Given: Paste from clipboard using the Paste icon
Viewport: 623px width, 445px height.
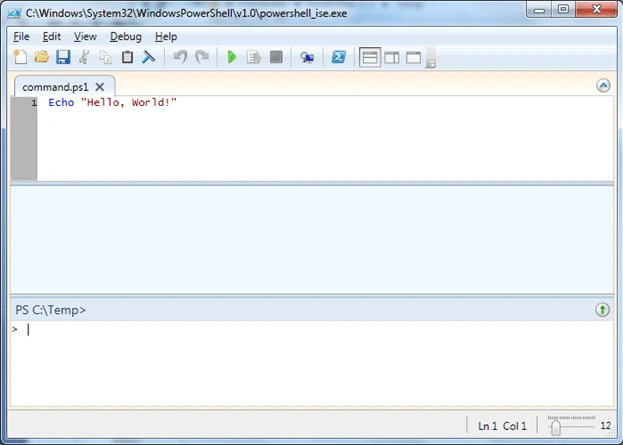Looking at the screenshot, I should coord(127,57).
